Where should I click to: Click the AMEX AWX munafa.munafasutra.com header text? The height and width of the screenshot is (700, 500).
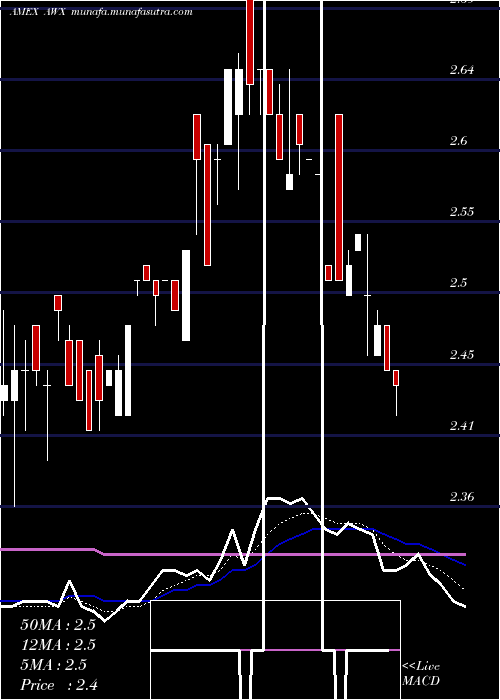pos(101,12)
